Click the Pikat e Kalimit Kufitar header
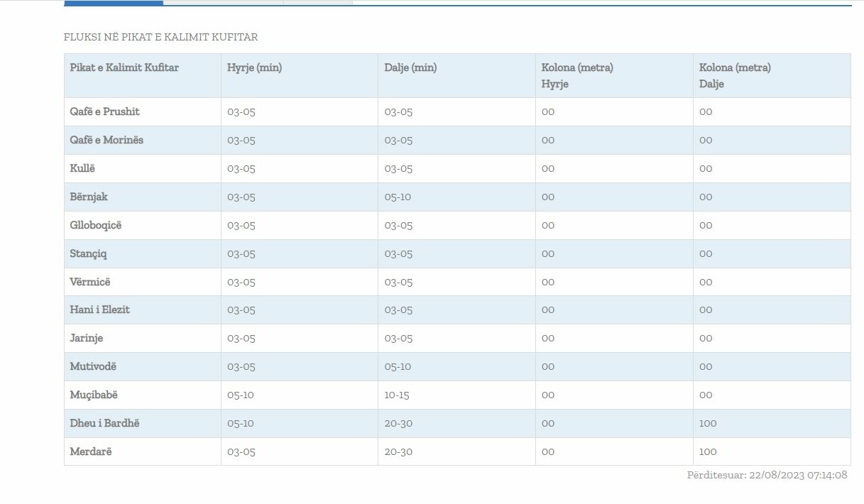 [x=124, y=67]
